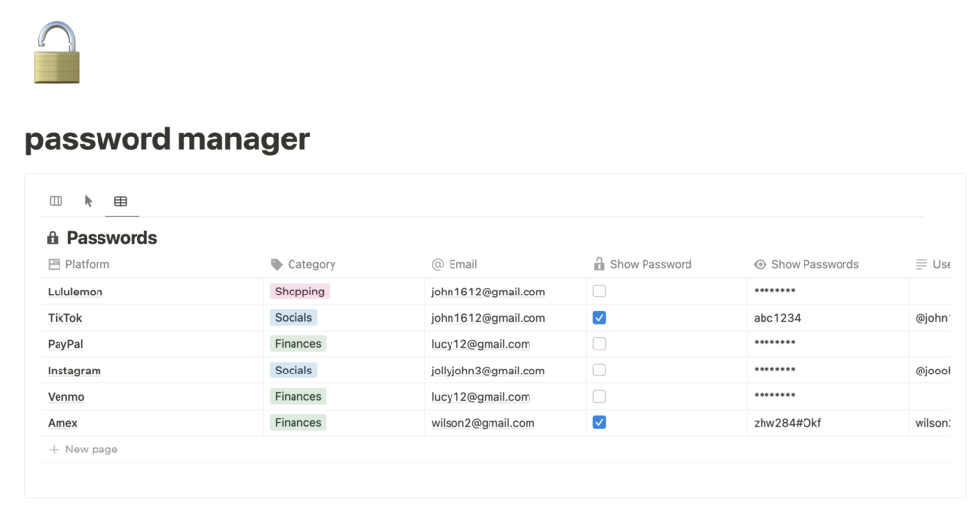This screenshot has width=980, height=510.
Task: Click the abc1234 password cell
Action: [x=777, y=318]
